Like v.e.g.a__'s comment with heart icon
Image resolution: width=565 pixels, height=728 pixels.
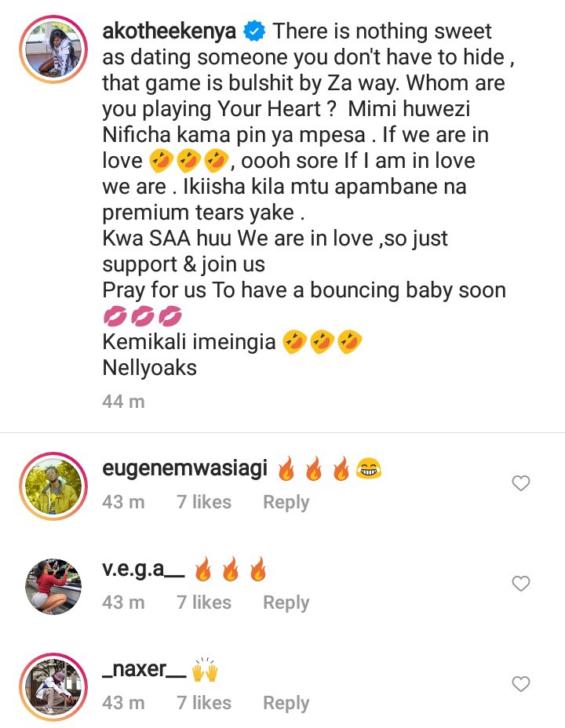click(521, 584)
